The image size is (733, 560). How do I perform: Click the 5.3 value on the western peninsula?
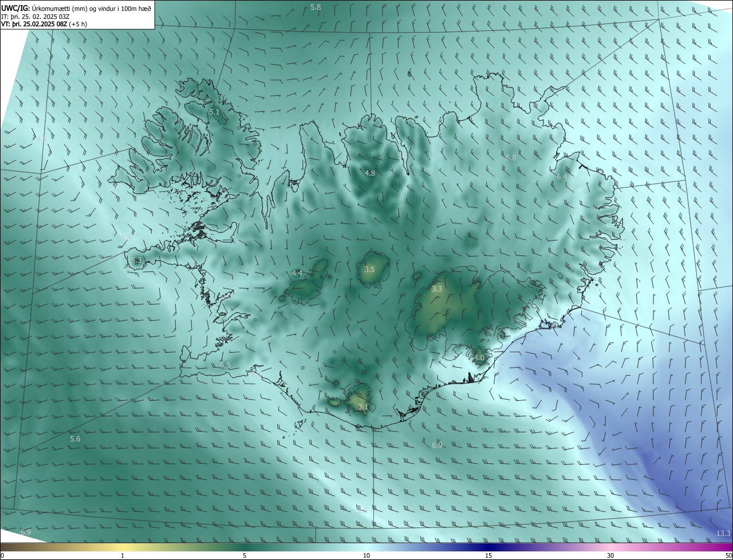click(136, 261)
